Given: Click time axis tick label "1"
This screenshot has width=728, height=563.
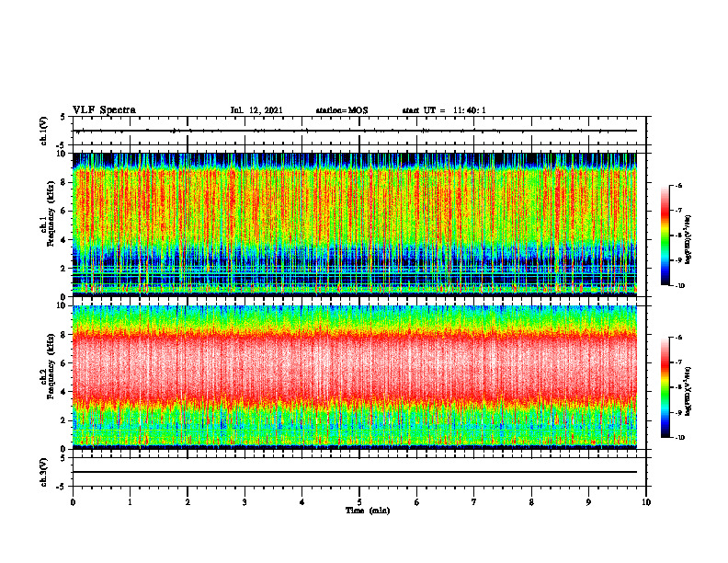Looking at the screenshot, I should (x=130, y=502).
